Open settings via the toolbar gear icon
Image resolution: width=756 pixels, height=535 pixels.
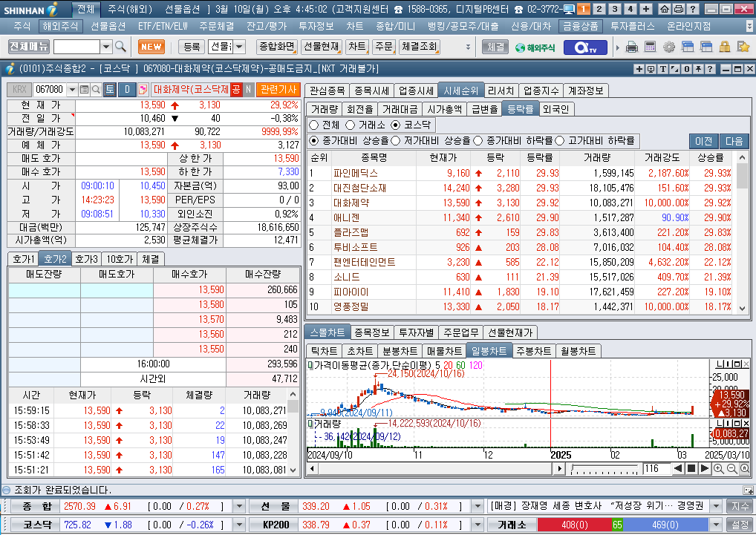click(x=668, y=47)
